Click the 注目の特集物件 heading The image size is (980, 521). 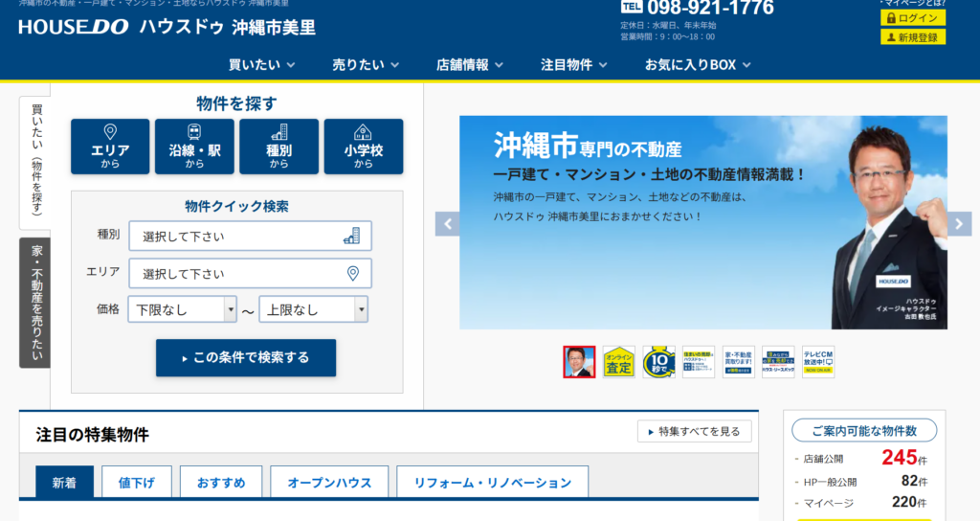click(x=93, y=435)
